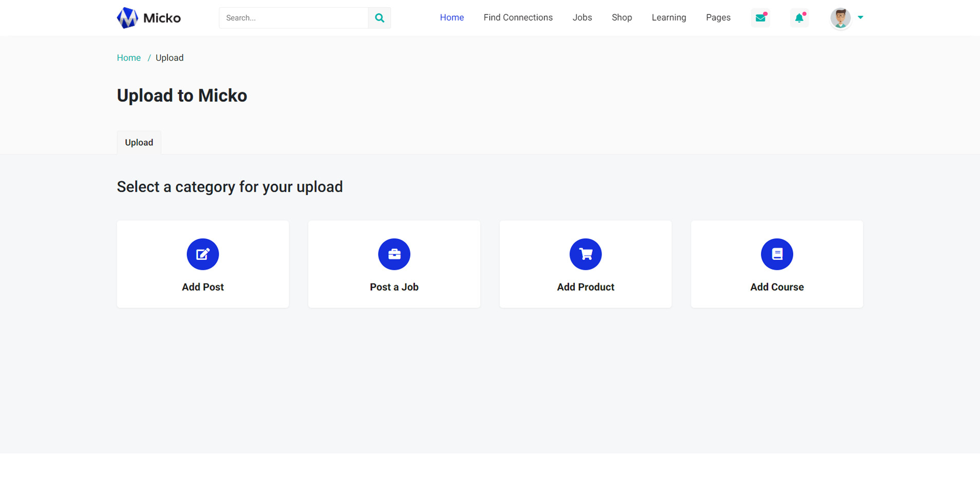The width and height of the screenshot is (980, 483).
Task: Click the Add Product cart icon
Action: point(586,254)
